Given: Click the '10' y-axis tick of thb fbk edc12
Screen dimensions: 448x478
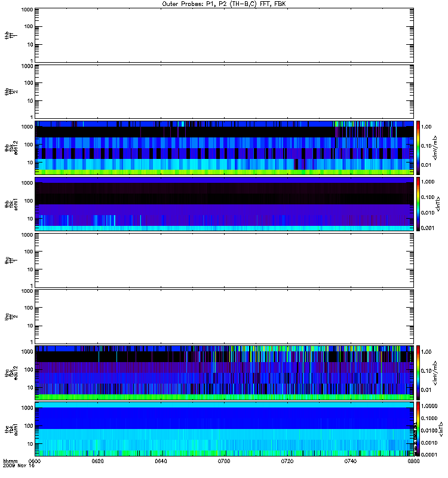Looking at the screenshot, I should coord(30,163).
